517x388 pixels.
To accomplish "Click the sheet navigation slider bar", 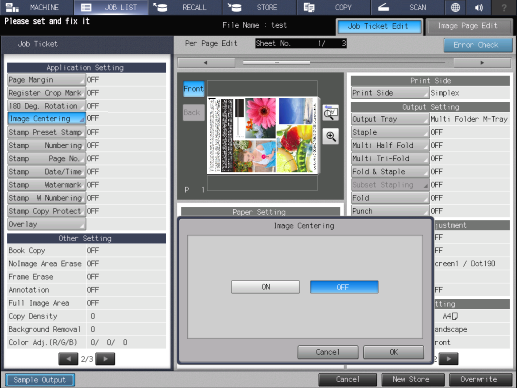I will coord(344,62).
